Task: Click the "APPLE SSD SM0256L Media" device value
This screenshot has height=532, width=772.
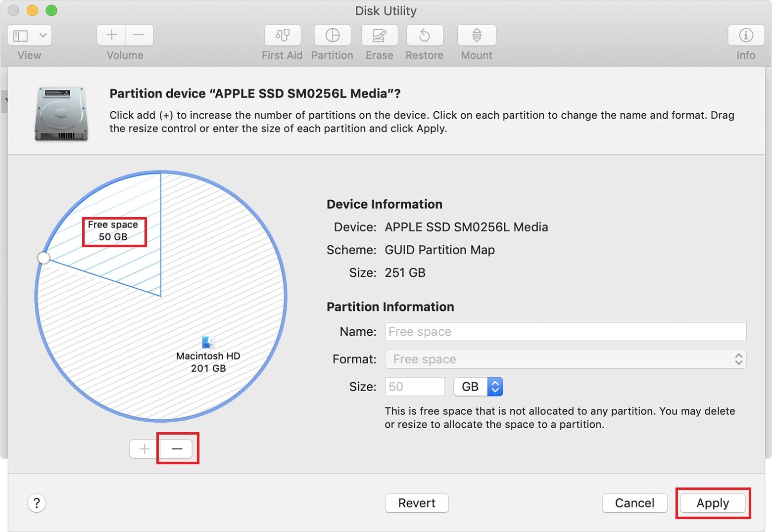Action: click(466, 227)
